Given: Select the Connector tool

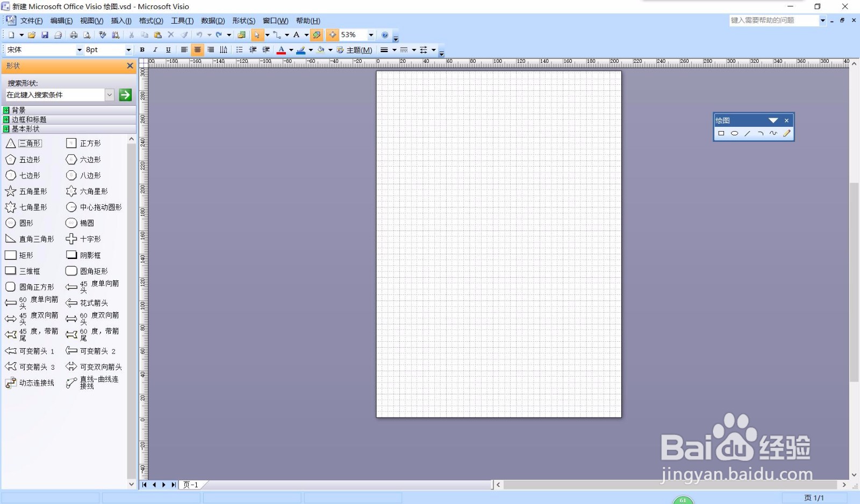Looking at the screenshot, I should tap(277, 35).
